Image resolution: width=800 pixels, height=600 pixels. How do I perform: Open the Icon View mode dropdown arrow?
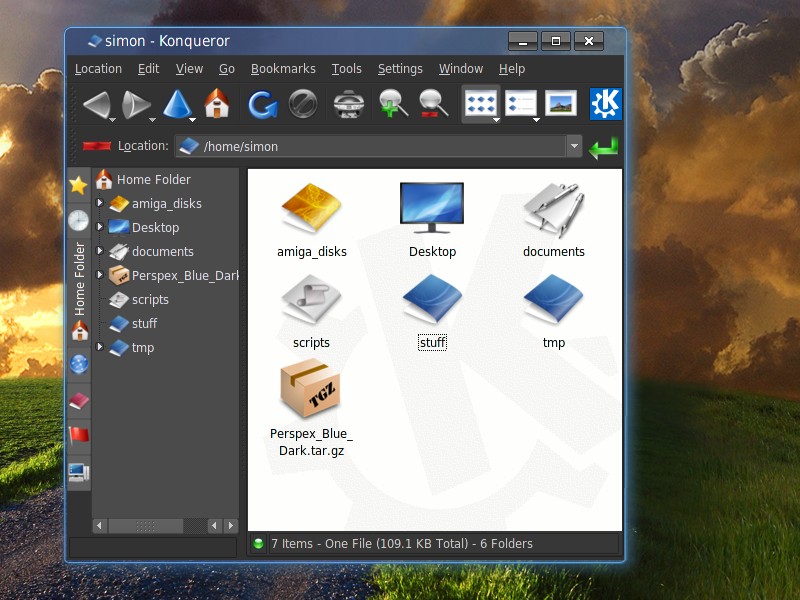[496, 120]
